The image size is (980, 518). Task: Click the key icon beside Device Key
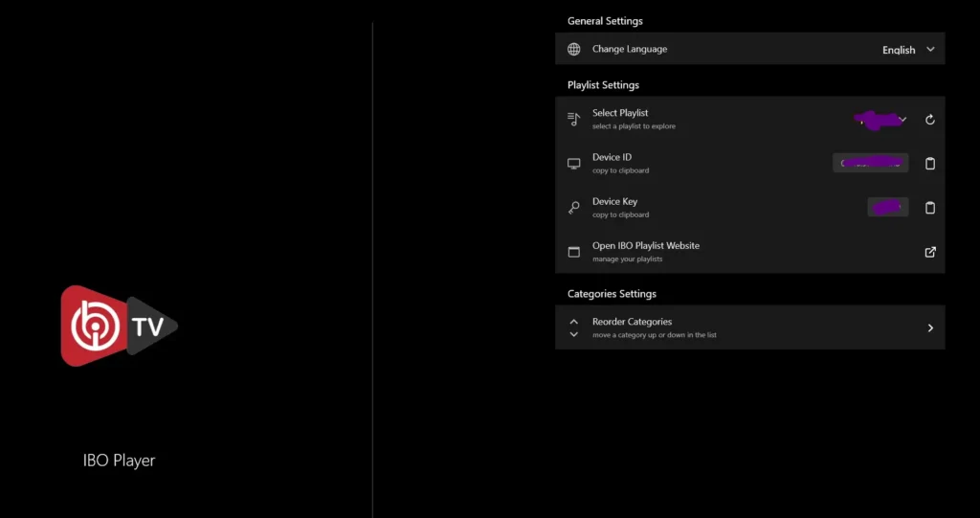click(574, 208)
